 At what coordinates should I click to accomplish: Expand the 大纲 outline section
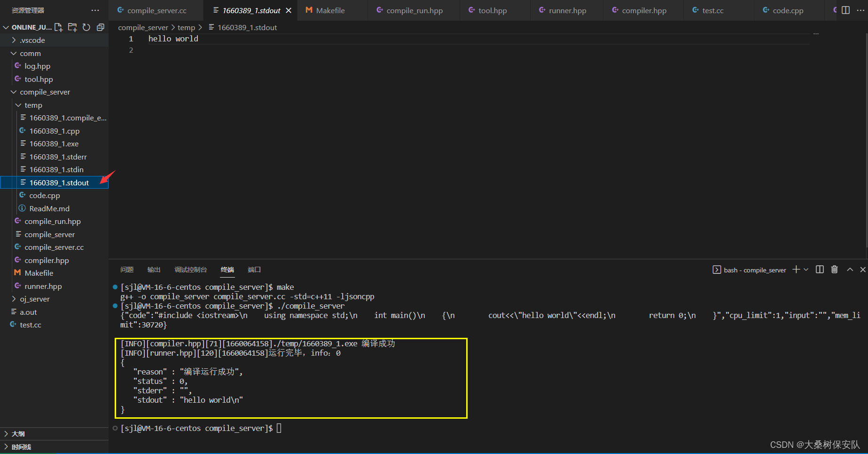[x=54, y=434]
